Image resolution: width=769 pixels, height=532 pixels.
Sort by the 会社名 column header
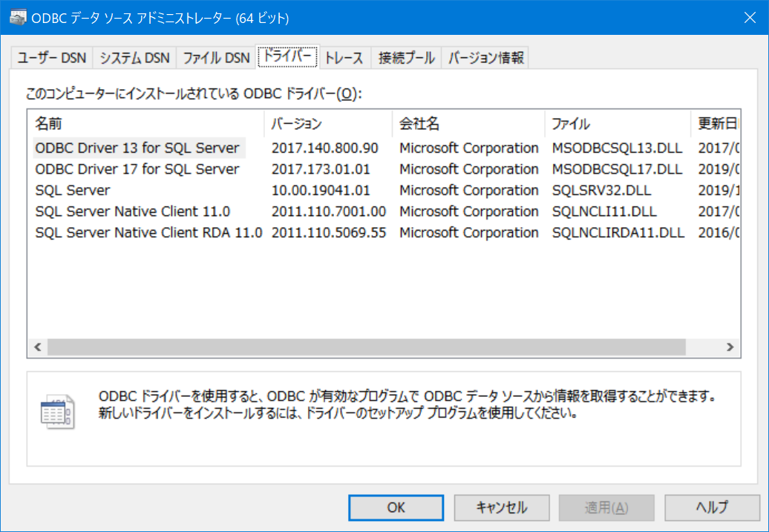tap(469, 124)
